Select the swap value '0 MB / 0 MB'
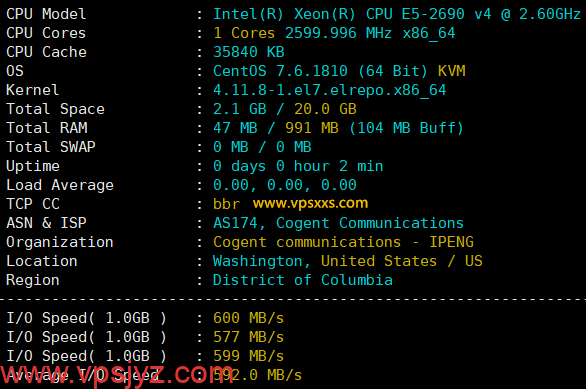The width and height of the screenshot is (586, 389). (262, 147)
